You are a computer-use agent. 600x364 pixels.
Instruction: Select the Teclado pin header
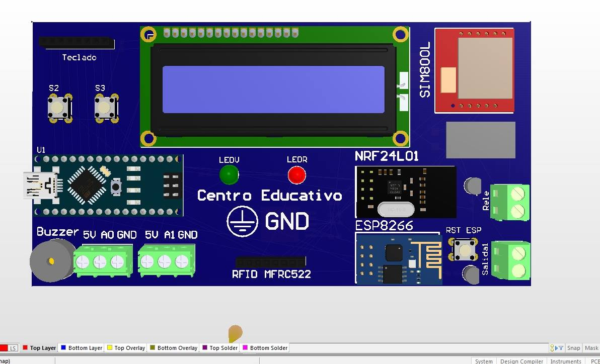(77, 43)
